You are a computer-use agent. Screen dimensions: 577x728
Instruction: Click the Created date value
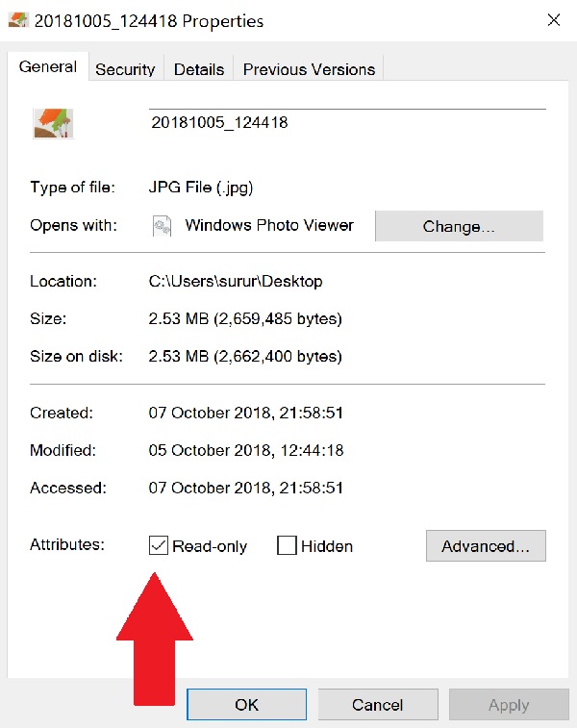click(246, 414)
